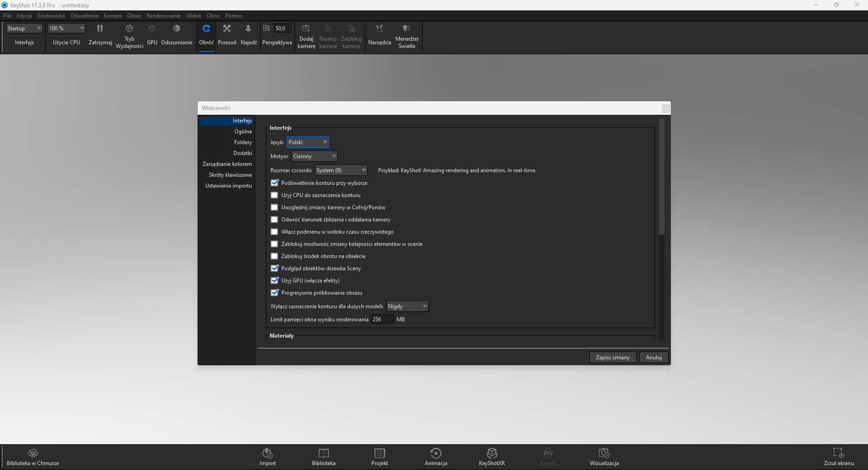Open the Oświetlenie menu
Viewport: 868px width, 470px height.
click(x=84, y=16)
